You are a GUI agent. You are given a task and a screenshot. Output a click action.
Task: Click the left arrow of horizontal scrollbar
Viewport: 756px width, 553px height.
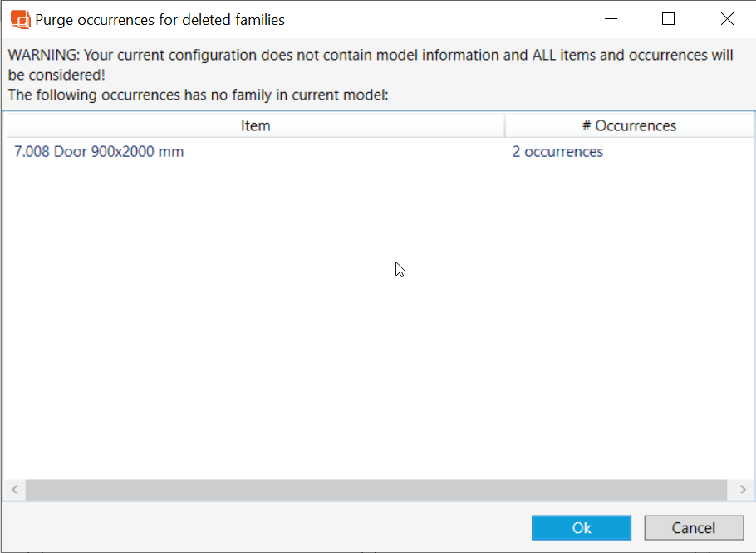tap(14, 490)
